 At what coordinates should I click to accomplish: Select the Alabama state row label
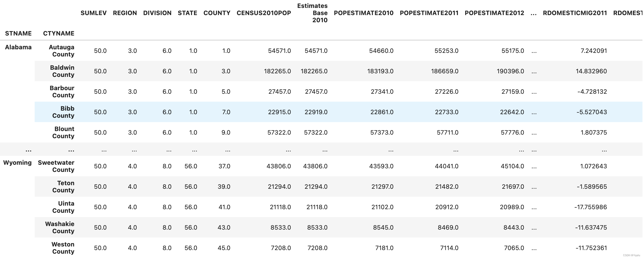[x=18, y=47]
